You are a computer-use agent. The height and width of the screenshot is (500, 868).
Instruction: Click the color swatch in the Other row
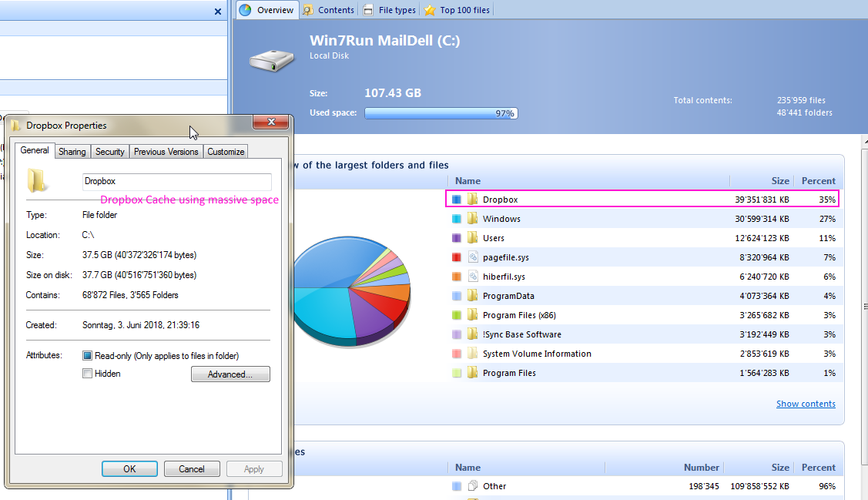pyautogui.click(x=456, y=486)
